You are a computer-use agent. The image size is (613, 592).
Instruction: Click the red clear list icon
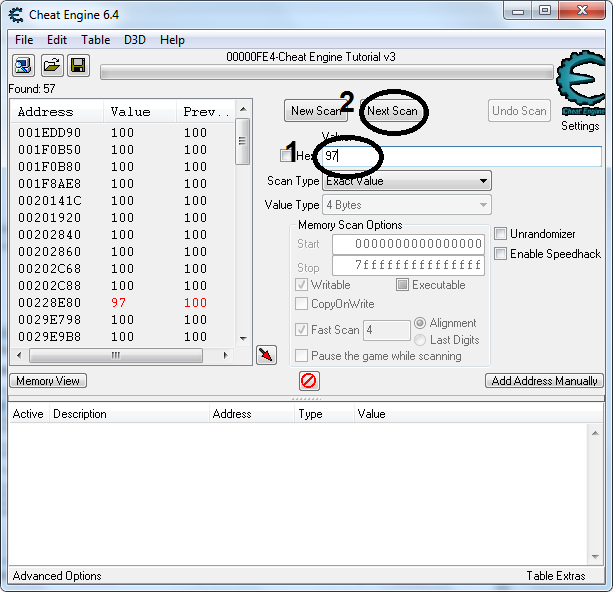click(309, 380)
